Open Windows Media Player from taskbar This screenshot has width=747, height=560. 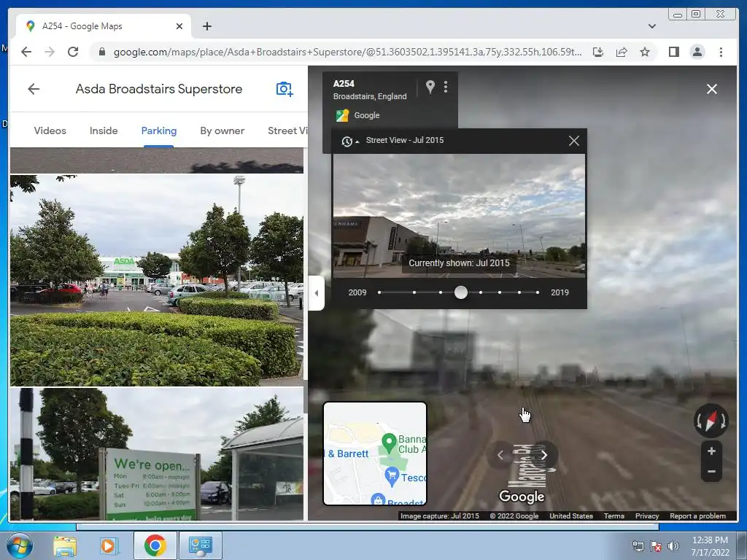[108, 545]
